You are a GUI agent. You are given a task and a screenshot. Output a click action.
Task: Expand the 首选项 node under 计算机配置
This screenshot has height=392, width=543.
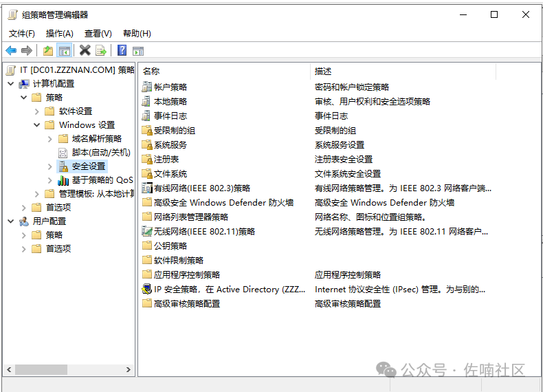coord(23,208)
